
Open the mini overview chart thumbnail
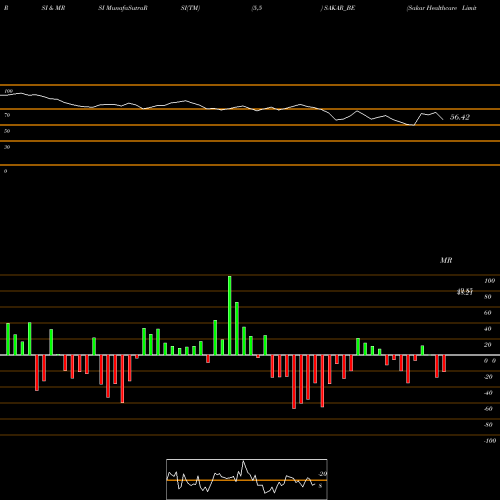pos(247,479)
